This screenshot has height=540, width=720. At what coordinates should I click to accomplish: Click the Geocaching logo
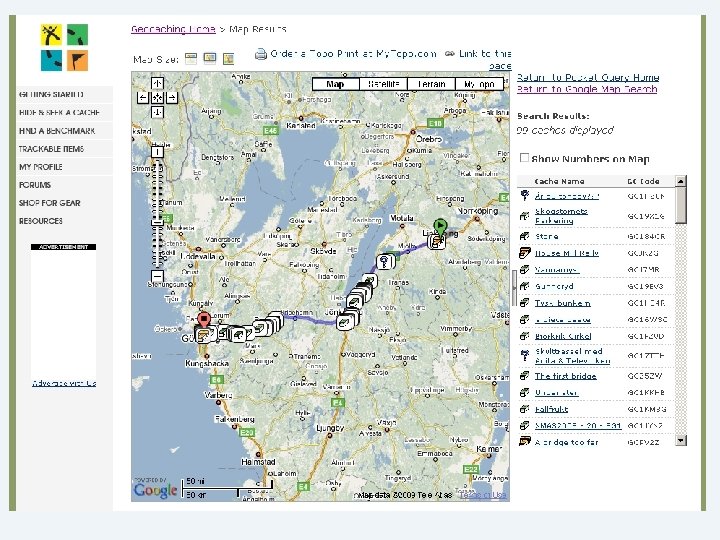64,47
